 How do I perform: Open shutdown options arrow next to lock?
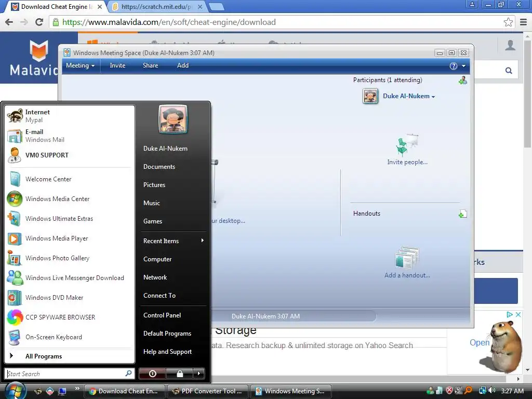(x=199, y=374)
